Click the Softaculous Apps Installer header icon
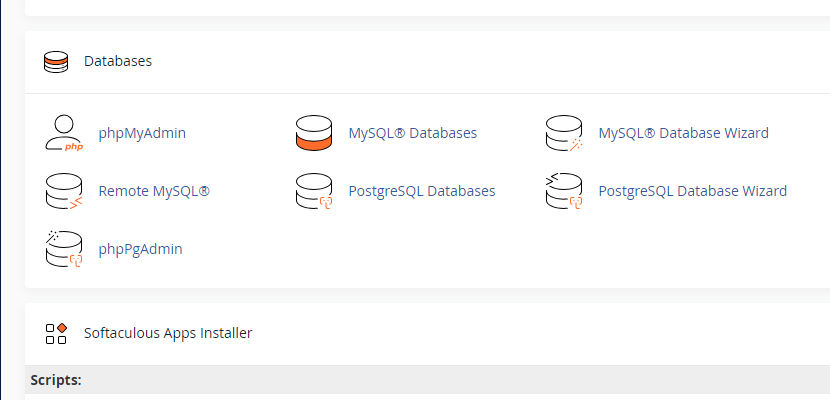The image size is (830, 400). click(56, 333)
